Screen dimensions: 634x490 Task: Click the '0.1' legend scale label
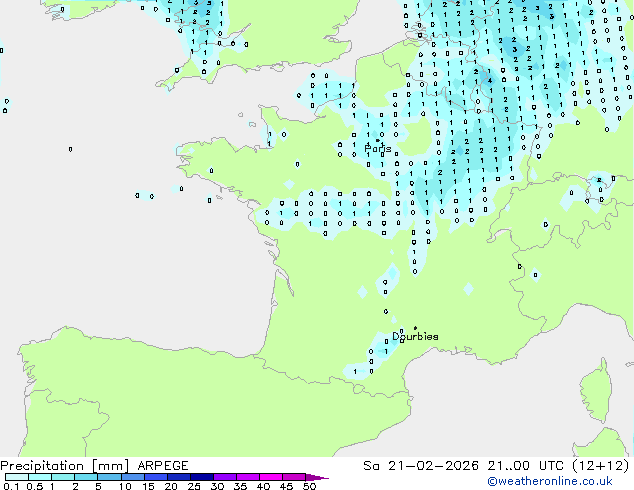pyautogui.click(x=11, y=486)
